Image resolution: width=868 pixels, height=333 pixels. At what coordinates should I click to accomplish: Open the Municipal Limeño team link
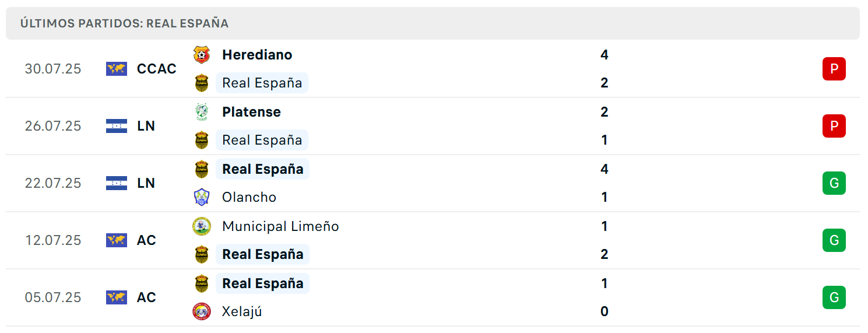click(280, 226)
